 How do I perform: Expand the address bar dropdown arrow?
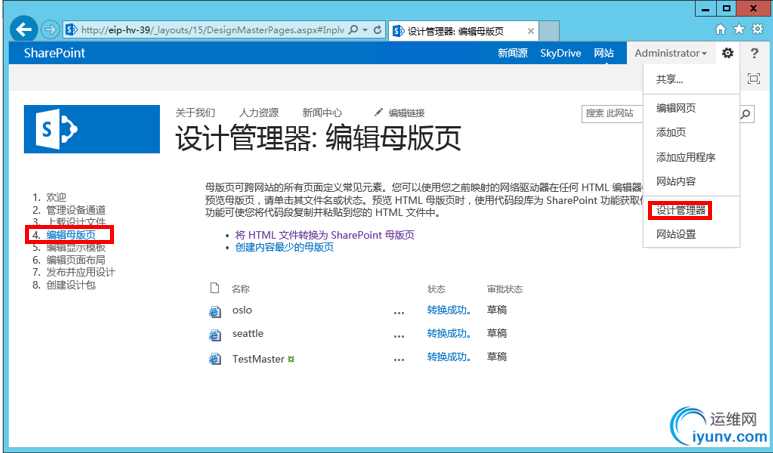(365, 30)
